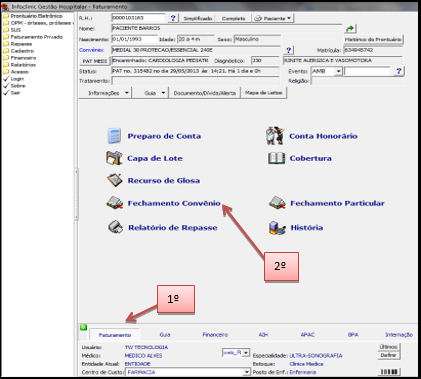Click the barcode icon at bottom right
Image resolution: width=421 pixels, height=379 pixels.
coord(389,372)
